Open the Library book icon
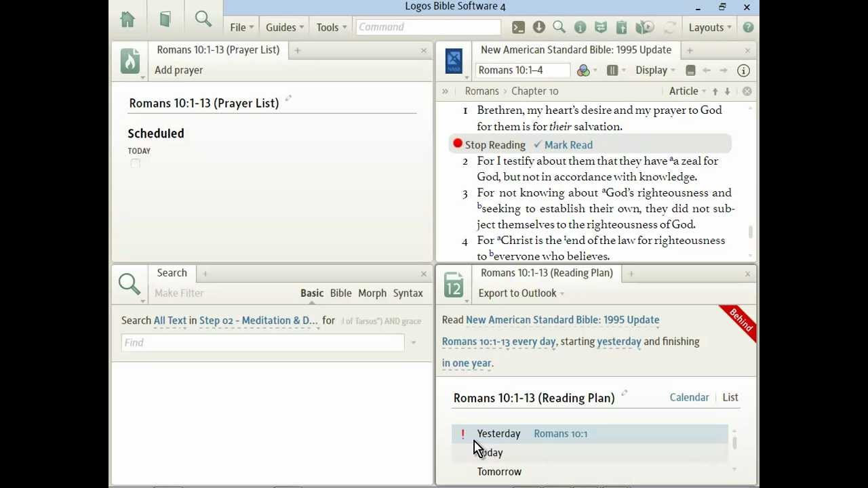Screen dimensions: 868x488 [165, 20]
